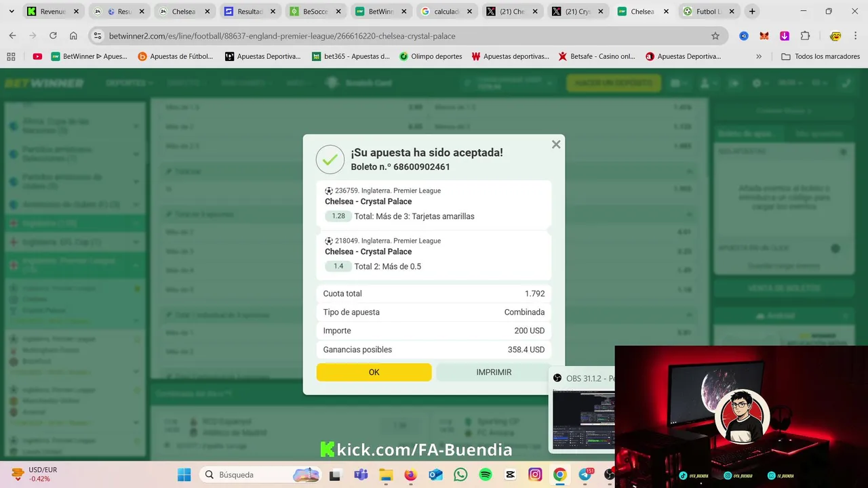
Task: Open Firefox from taskbar
Action: (x=410, y=474)
